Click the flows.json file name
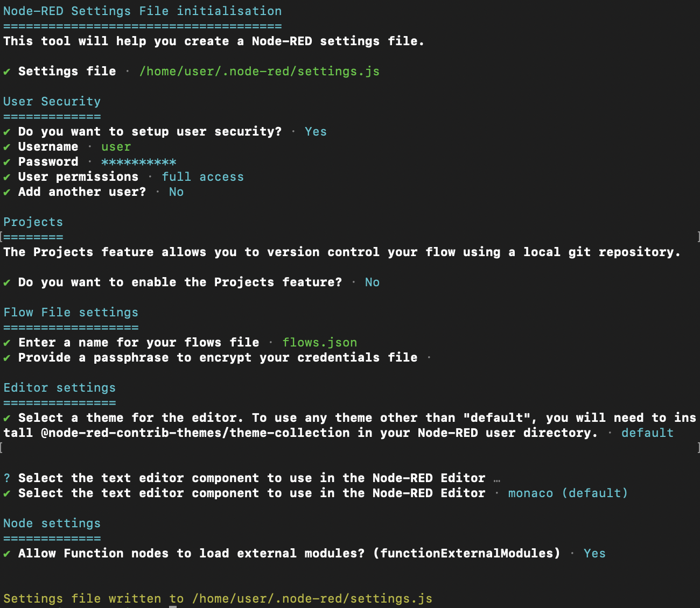Viewport: 700px width, 608px height. point(320,343)
